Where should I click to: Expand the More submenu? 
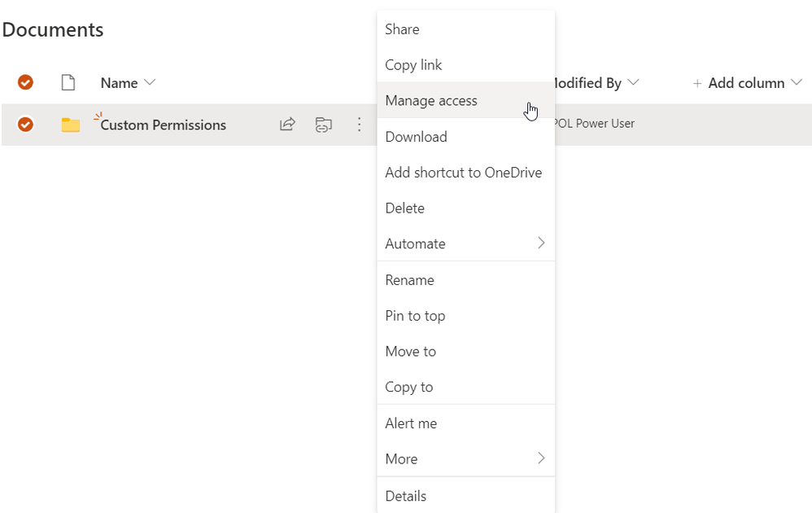tap(541, 458)
